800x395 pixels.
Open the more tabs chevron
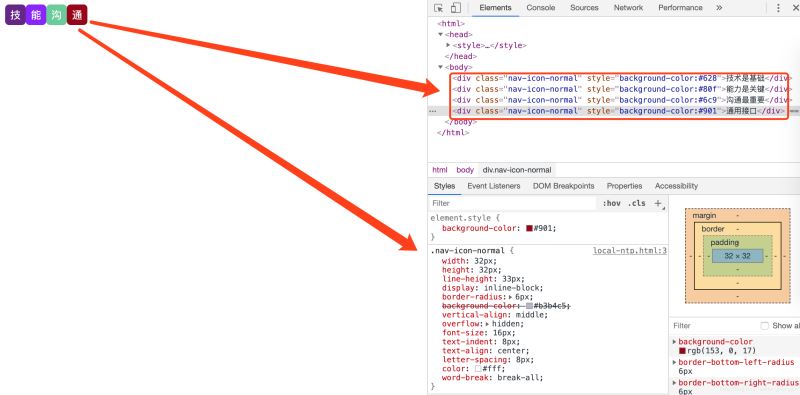point(719,8)
